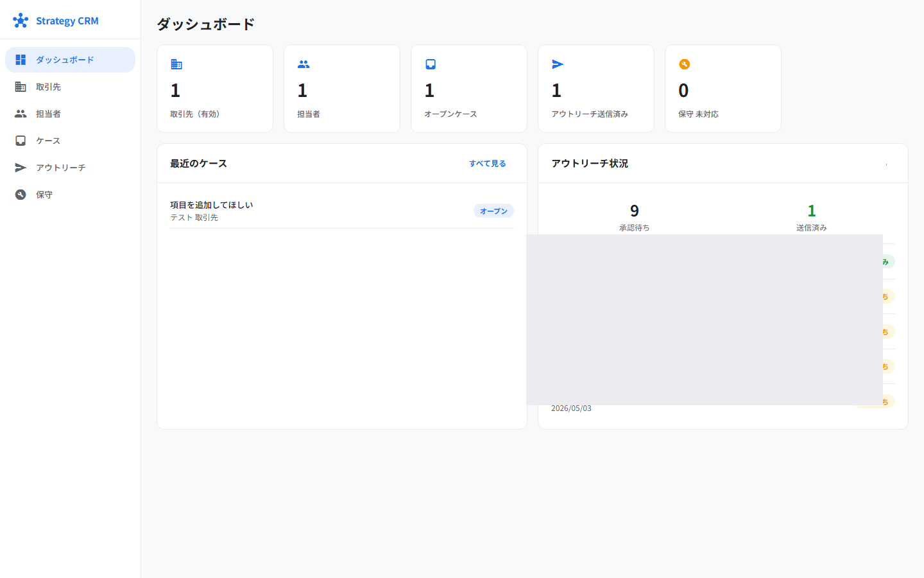Click the send icon on アウトリーチ送信済み card

[x=558, y=64]
